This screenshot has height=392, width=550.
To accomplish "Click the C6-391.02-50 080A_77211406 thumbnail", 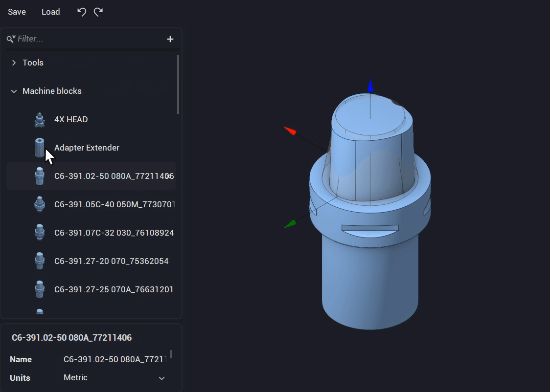I will pos(40,176).
